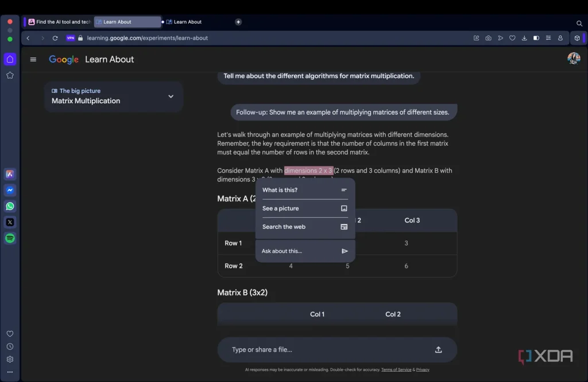Image resolution: width=588 pixels, height=382 pixels.
Task: Click the address bar URL
Action: (148, 38)
